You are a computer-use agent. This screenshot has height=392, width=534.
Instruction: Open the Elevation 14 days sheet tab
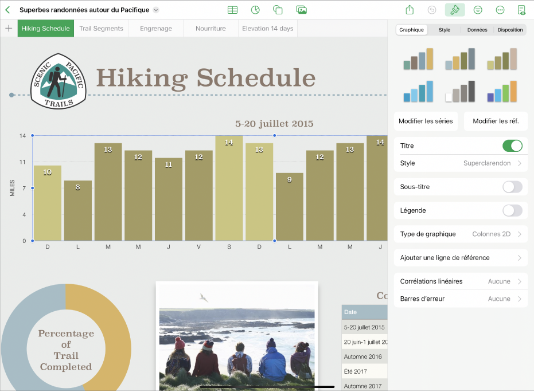(268, 29)
